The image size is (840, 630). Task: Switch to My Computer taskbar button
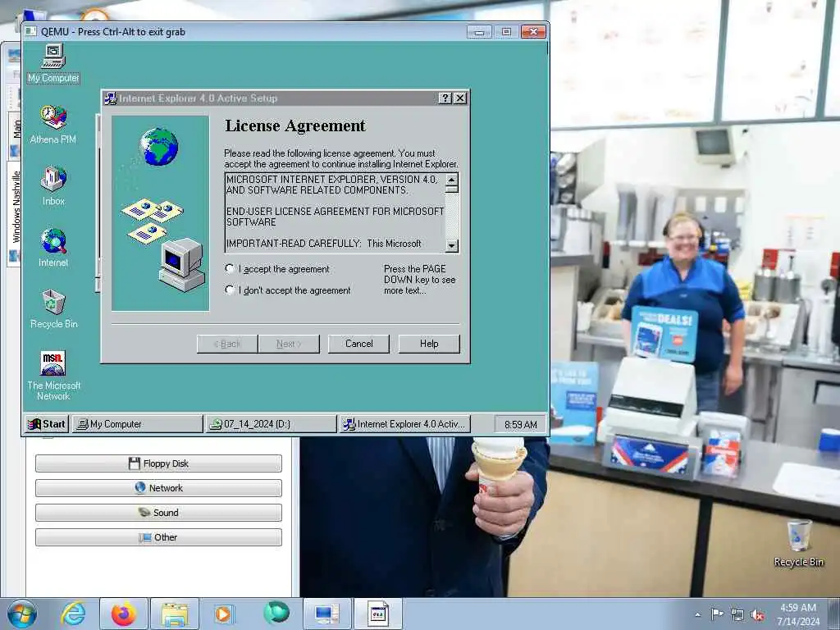[138, 424]
